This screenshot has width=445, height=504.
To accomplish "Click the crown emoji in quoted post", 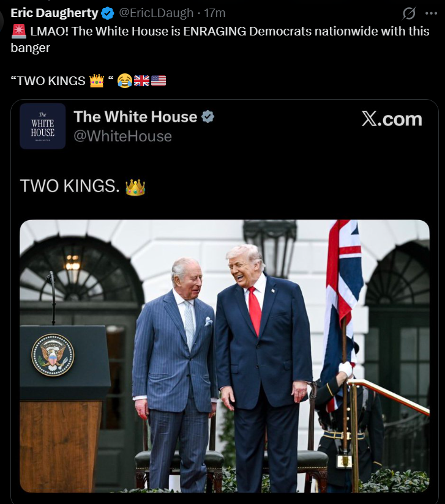I will (135, 187).
